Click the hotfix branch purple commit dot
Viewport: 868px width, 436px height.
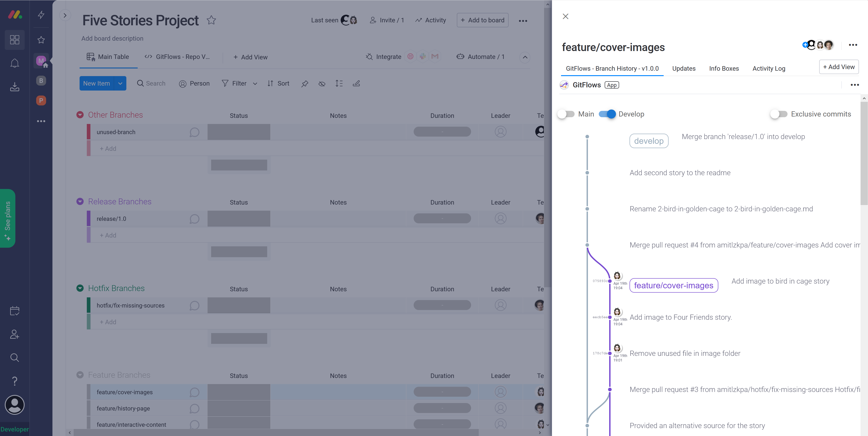(x=610, y=389)
